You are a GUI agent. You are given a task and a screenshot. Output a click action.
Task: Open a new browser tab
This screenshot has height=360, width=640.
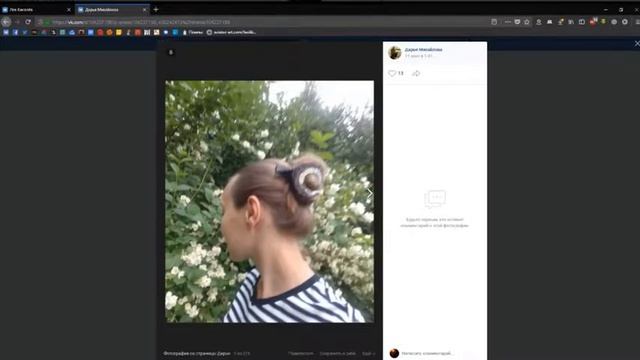(156, 9)
